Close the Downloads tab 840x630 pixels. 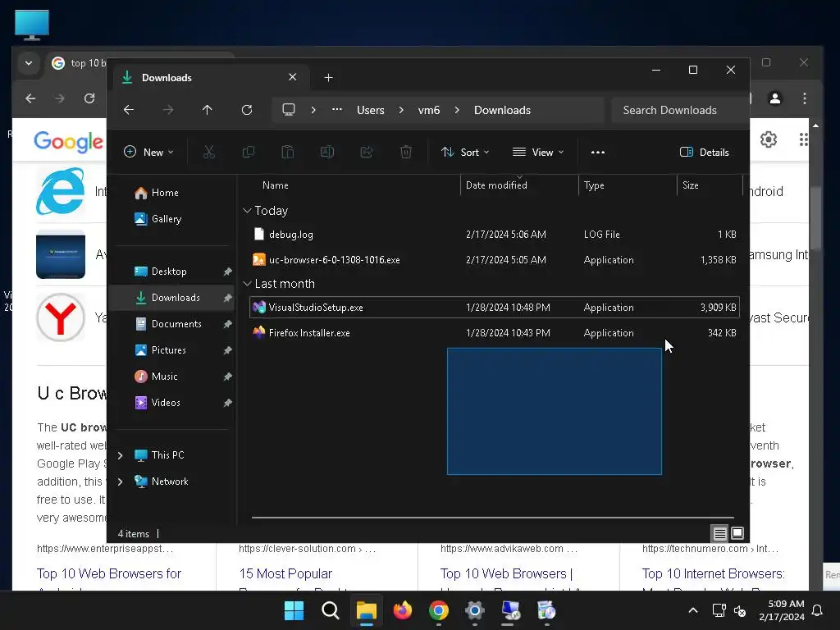(x=293, y=77)
